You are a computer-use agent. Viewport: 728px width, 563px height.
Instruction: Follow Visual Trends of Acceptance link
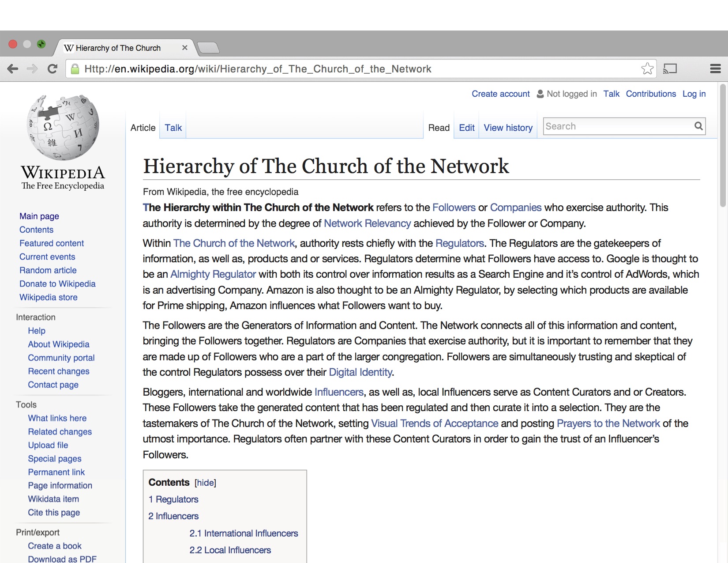[435, 423]
